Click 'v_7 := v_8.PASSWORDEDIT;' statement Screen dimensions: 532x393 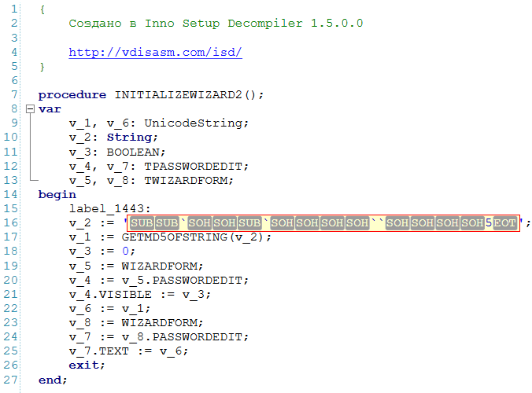(159, 336)
